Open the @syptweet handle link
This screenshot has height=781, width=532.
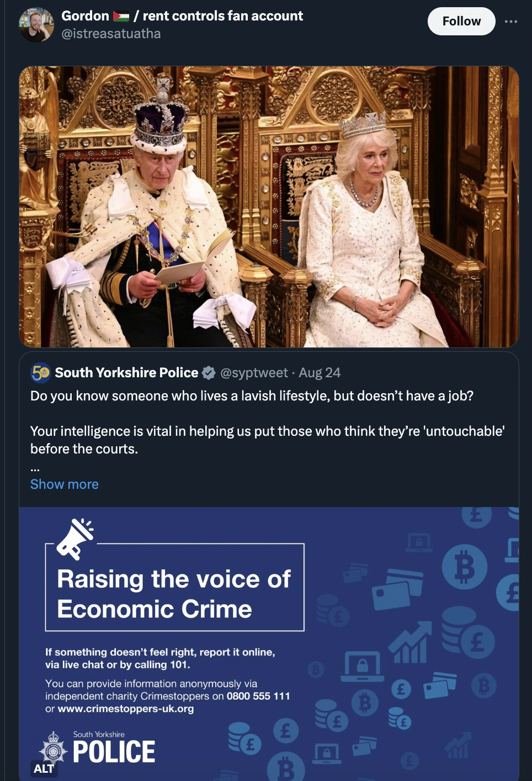[254, 373]
